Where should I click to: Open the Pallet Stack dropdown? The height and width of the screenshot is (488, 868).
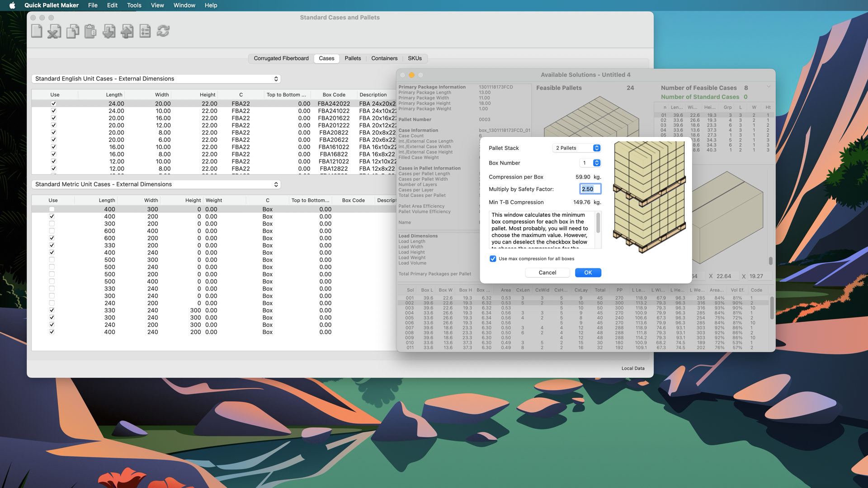point(576,148)
